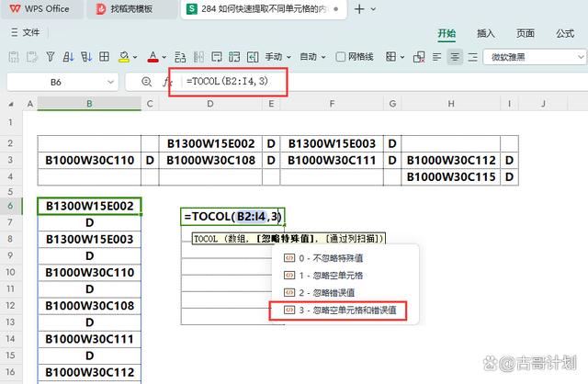Switch to the 页面 ribbon tab
Image resolution: width=588 pixels, height=384 pixels.
coord(525,33)
